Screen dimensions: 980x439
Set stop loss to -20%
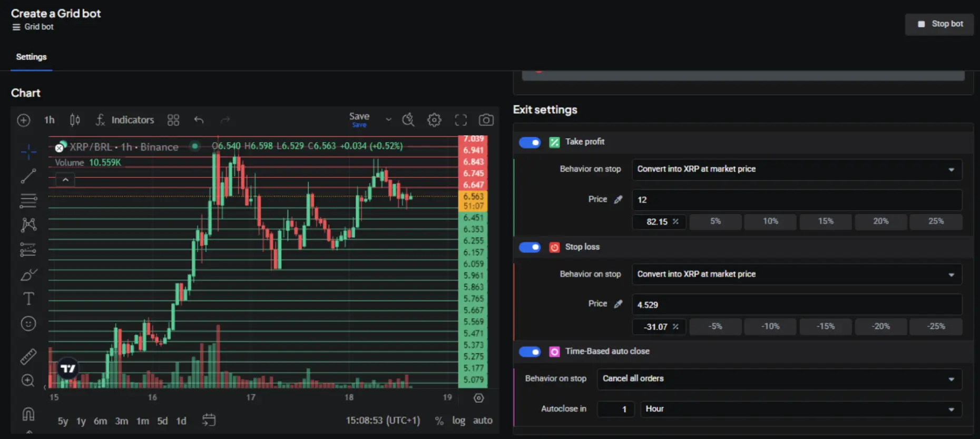coord(880,326)
